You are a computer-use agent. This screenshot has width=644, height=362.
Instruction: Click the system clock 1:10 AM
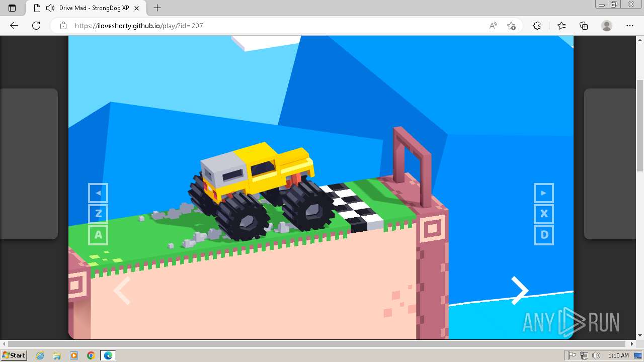(x=618, y=355)
